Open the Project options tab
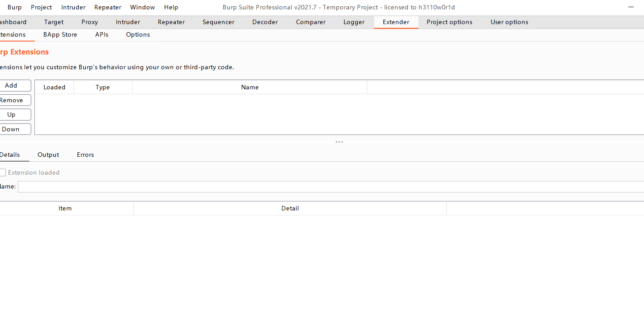This screenshot has height=323, width=644. [x=449, y=22]
